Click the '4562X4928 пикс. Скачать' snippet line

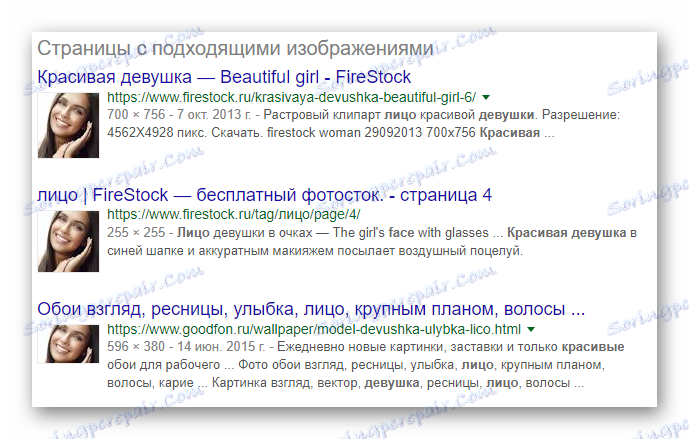click(x=331, y=133)
